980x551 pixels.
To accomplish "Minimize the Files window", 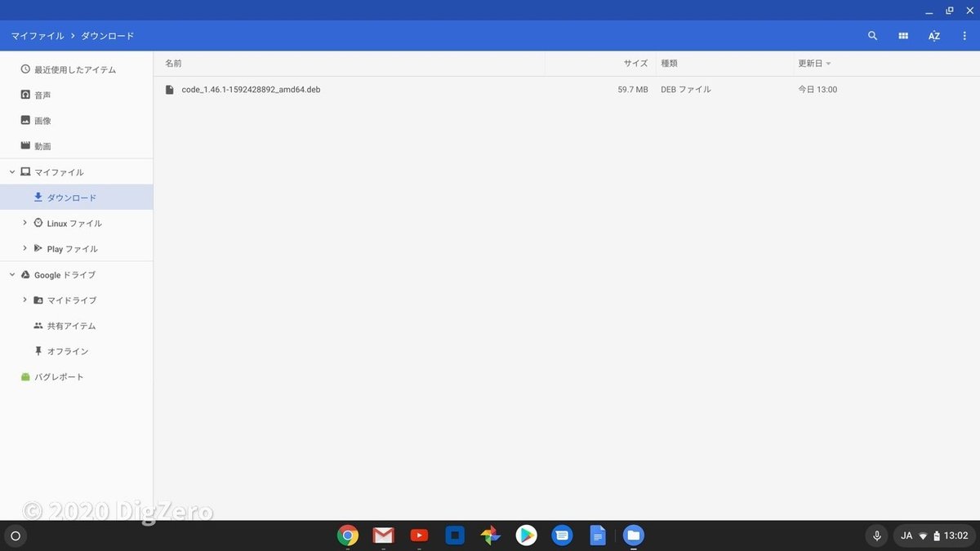I will 929,11.
